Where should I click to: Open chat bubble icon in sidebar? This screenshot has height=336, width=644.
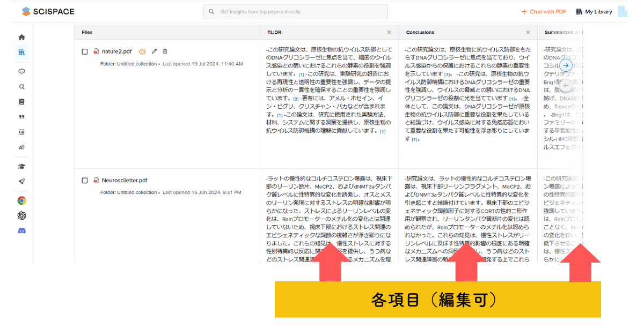21,71
